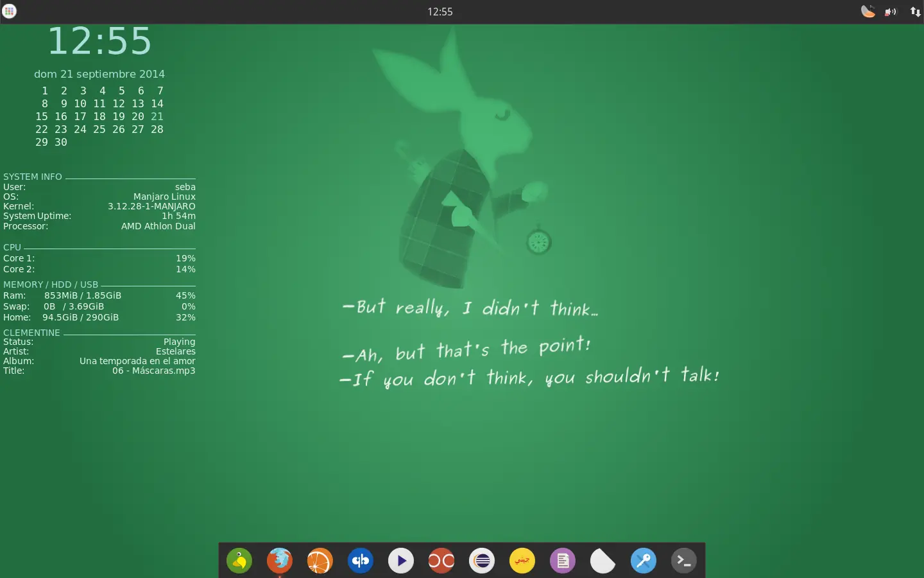Image resolution: width=924 pixels, height=578 pixels.
Task: Click the artist name 'Estelares'
Action: [x=176, y=351]
